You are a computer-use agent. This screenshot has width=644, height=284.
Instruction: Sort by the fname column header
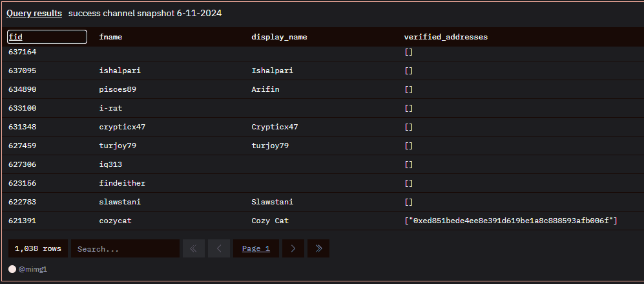(110, 37)
